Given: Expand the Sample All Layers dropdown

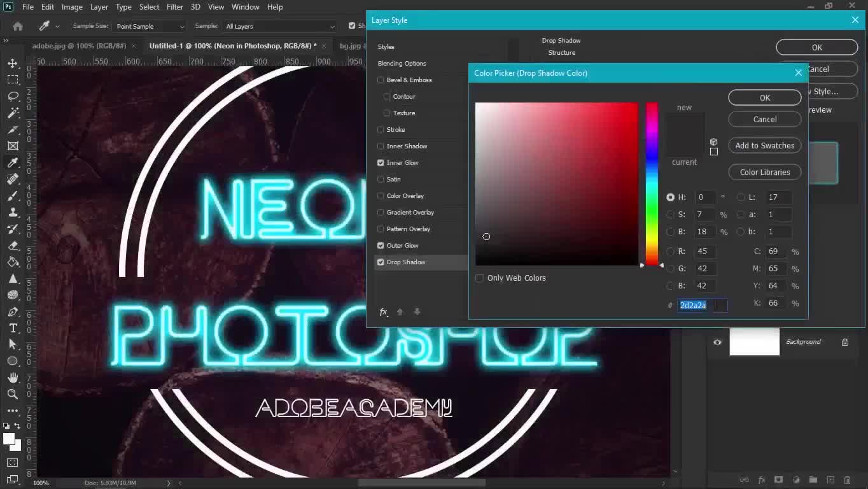Looking at the screenshot, I should pos(279,26).
